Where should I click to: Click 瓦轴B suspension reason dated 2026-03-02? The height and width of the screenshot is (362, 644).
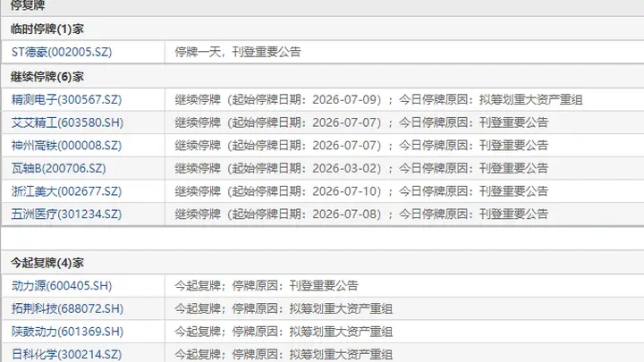click(361, 168)
